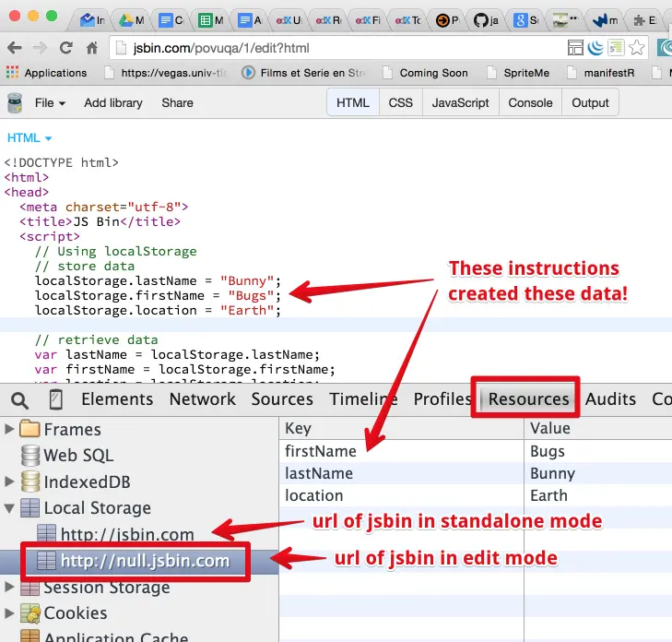Toggle the Output panel button

point(590,103)
